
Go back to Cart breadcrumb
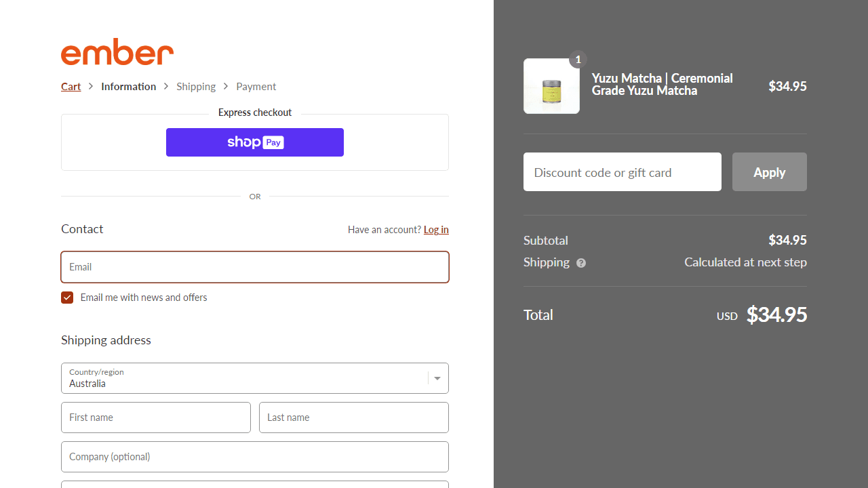tap(71, 87)
